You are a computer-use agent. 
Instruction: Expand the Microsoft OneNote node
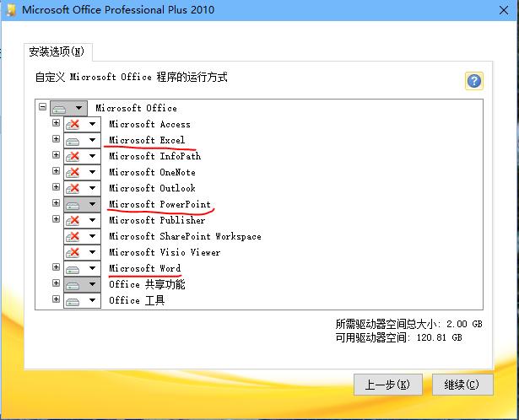pyautogui.click(x=56, y=170)
